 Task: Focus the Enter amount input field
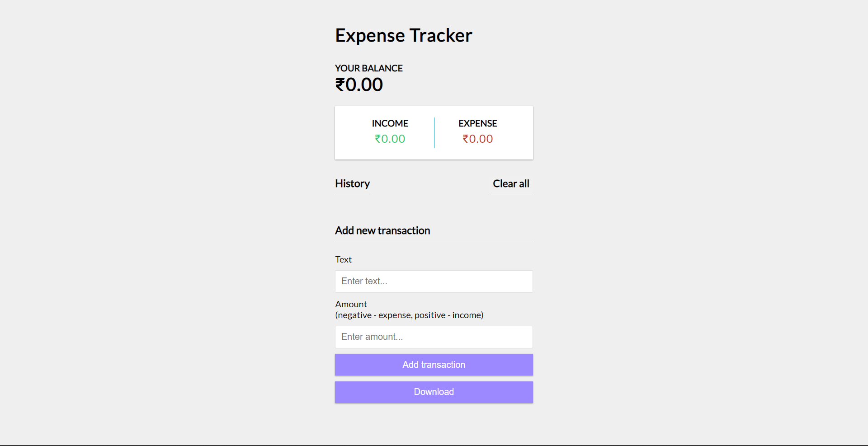pyautogui.click(x=434, y=337)
